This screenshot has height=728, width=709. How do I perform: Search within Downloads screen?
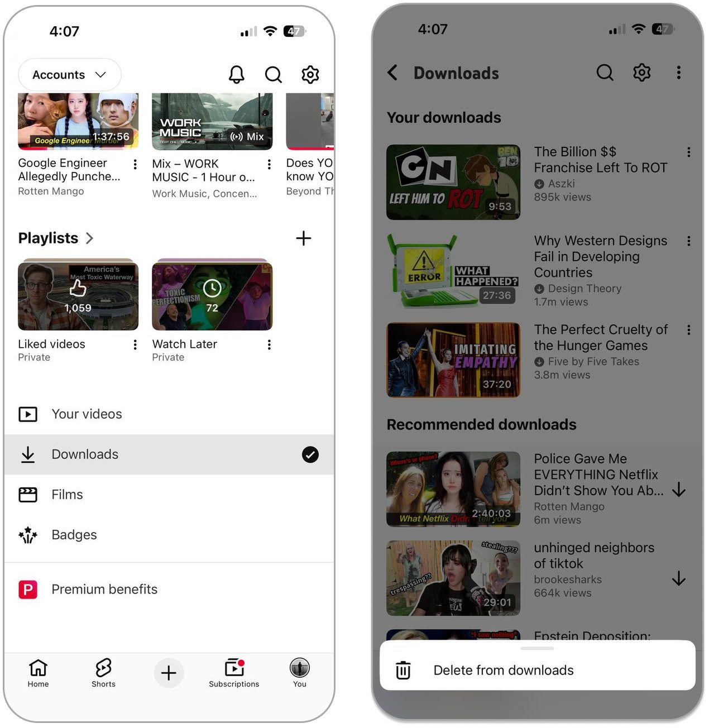605,72
